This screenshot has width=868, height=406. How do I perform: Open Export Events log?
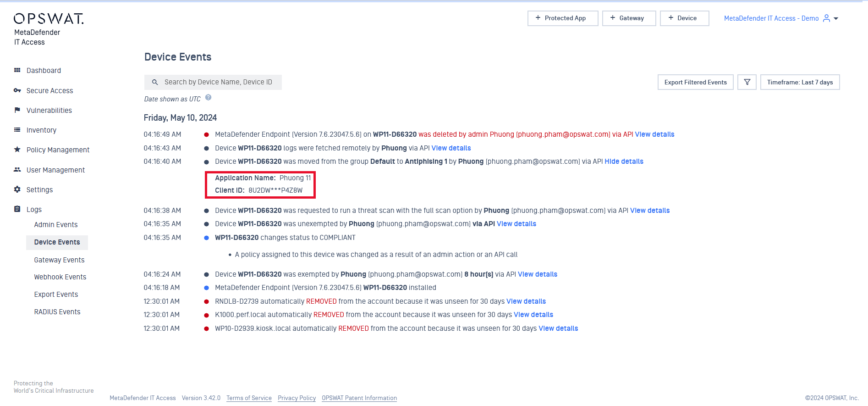[56, 295]
